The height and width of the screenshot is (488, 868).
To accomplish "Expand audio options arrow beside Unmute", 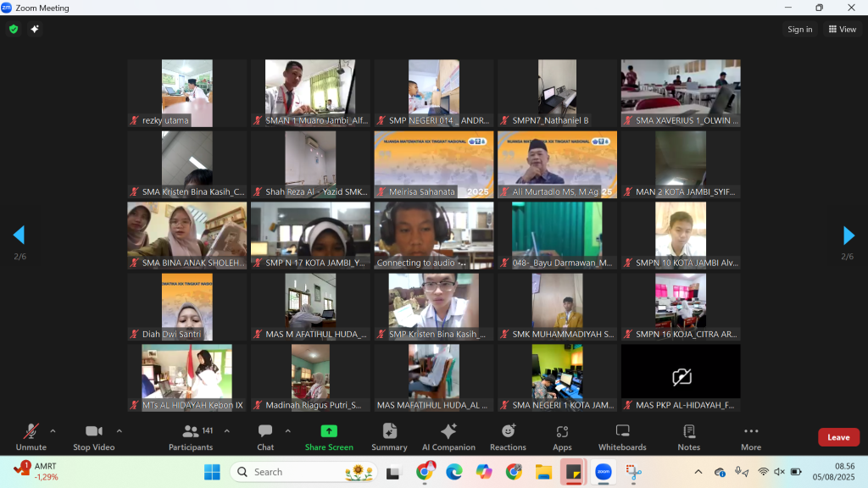I will [x=53, y=430].
